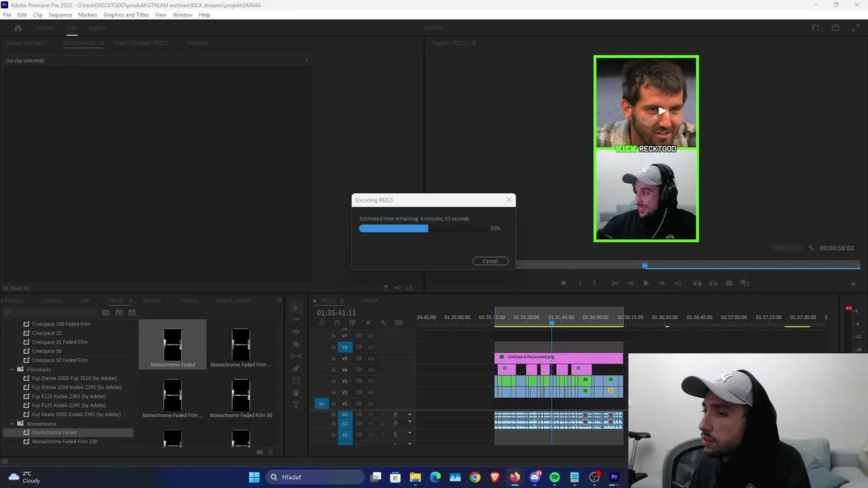Select the Hand tool
The image size is (868, 488).
pos(296,393)
